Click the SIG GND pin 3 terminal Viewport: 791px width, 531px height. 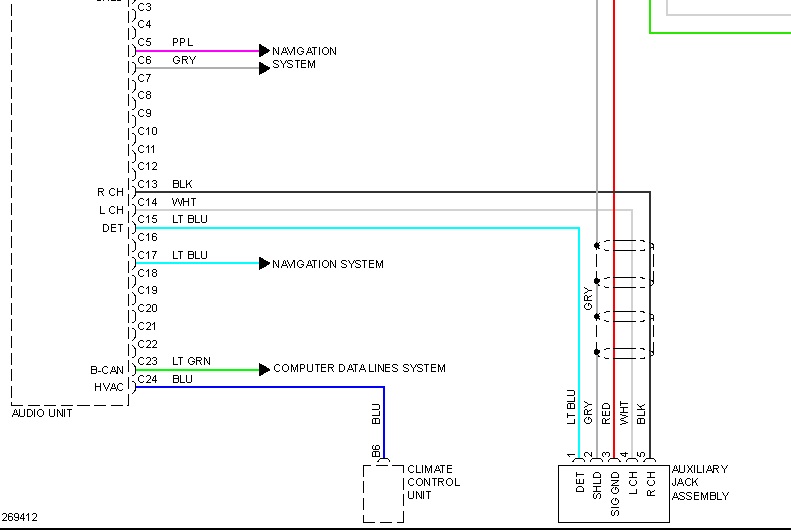pos(614,459)
